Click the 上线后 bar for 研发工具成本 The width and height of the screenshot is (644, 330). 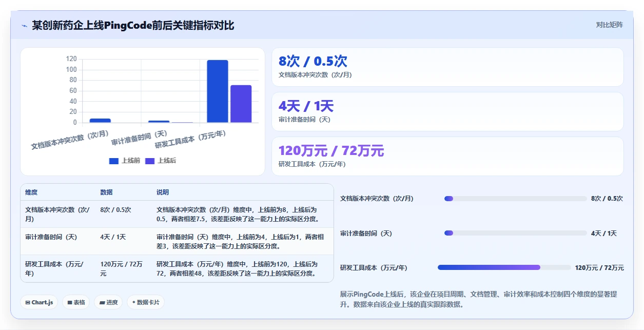click(241, 104)
